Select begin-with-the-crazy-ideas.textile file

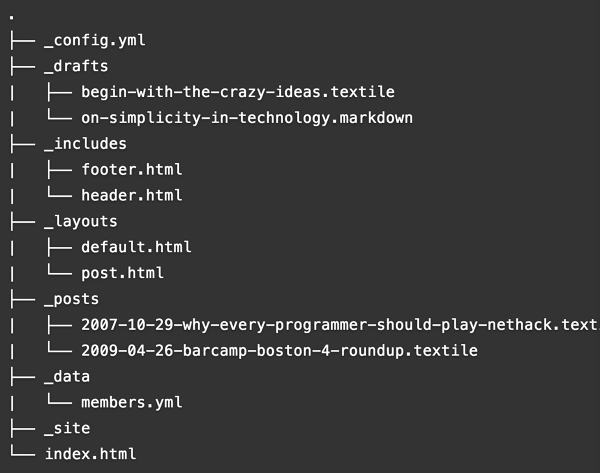tap(238, 92)
